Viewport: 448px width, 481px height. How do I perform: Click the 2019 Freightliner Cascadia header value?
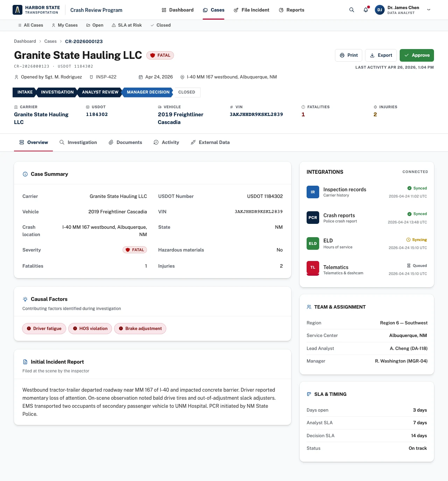click(x=181, y=118)
